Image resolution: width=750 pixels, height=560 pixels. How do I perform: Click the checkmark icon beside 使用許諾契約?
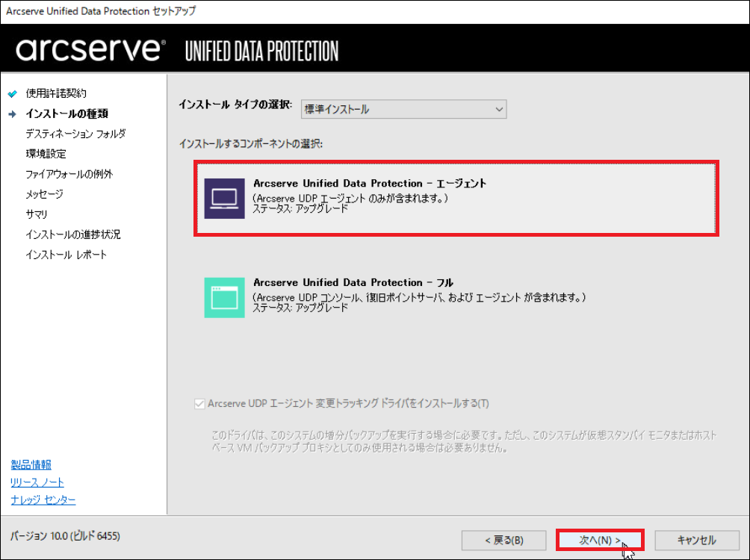tap(13, 93)
